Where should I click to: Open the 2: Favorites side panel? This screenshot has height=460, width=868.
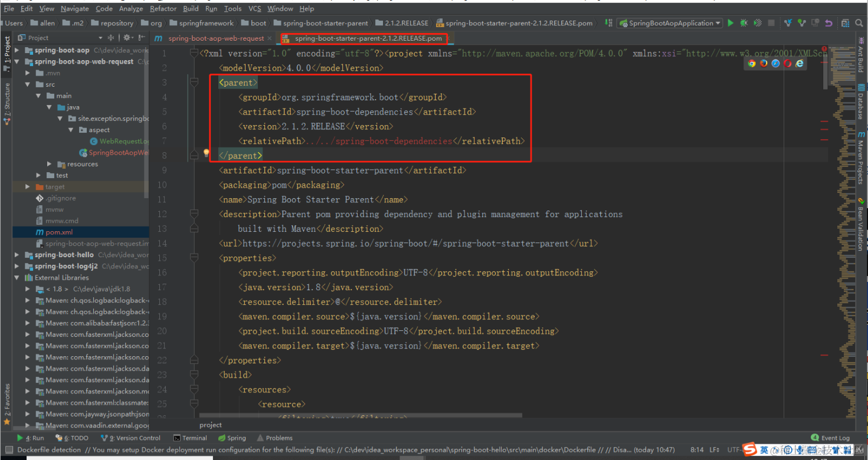coord(6,405)
